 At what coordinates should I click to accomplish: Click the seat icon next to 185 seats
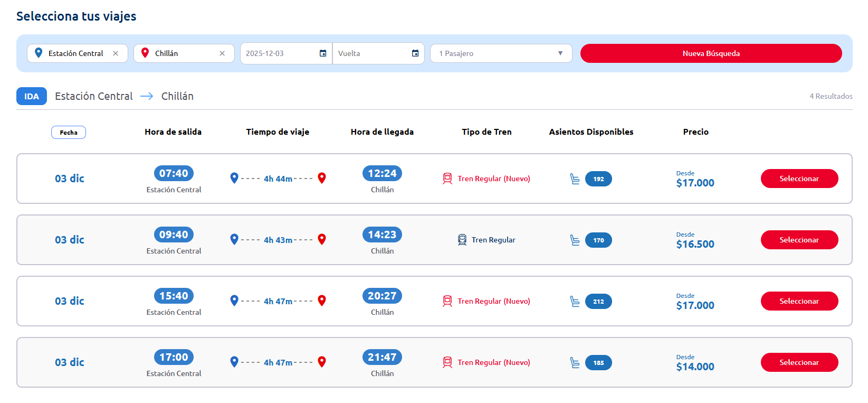tap(575, 363)
